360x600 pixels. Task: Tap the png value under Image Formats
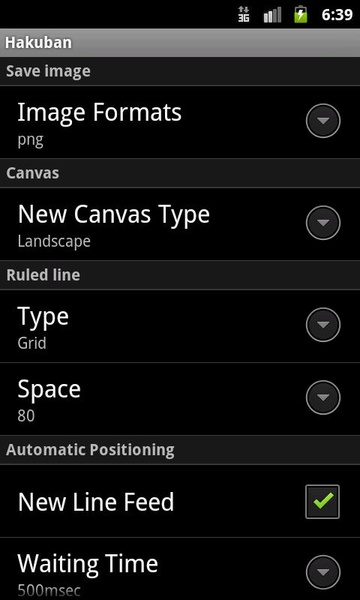pyautogui.click(x=30, y=141)
